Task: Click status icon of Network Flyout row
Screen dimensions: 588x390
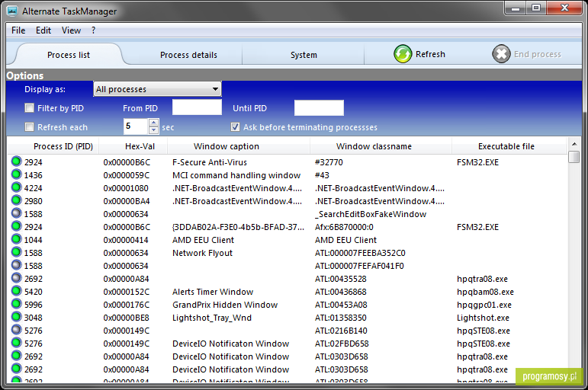Action: (16, 252)
